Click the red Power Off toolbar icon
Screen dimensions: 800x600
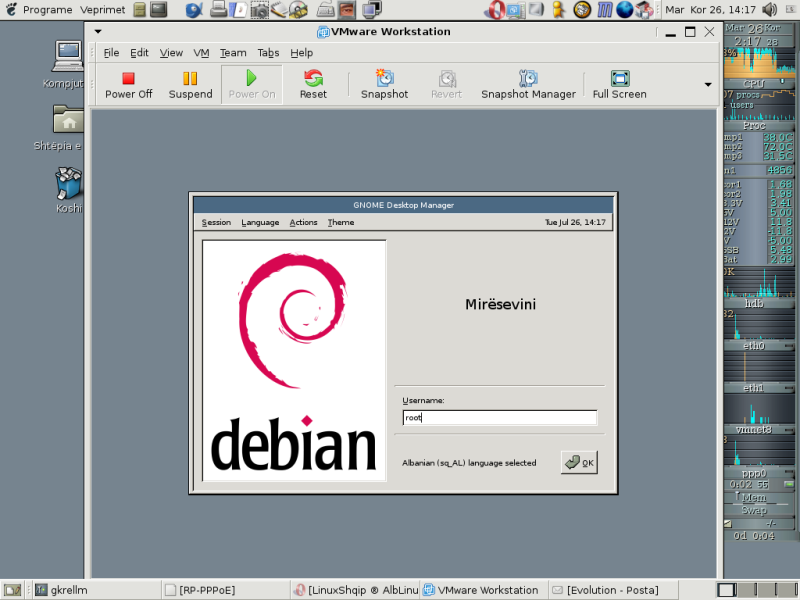pyautogui.click(x=128, y=78)
